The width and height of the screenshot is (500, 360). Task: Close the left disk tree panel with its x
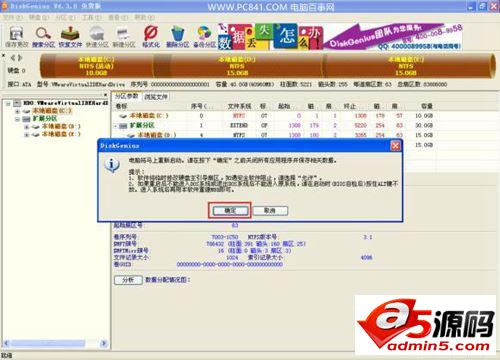(x=105, y=95)
